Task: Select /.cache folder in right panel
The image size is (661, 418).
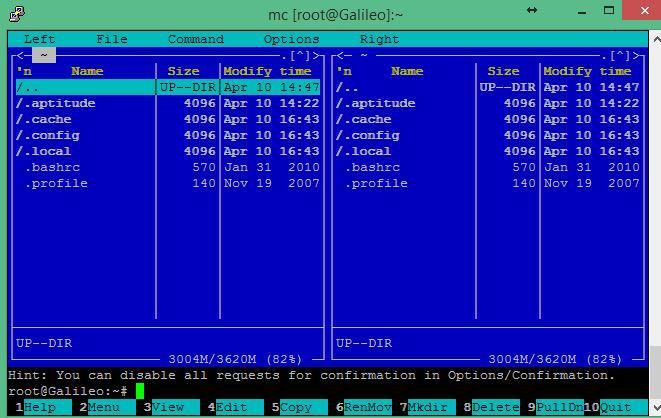Action: tap(488, 119)
